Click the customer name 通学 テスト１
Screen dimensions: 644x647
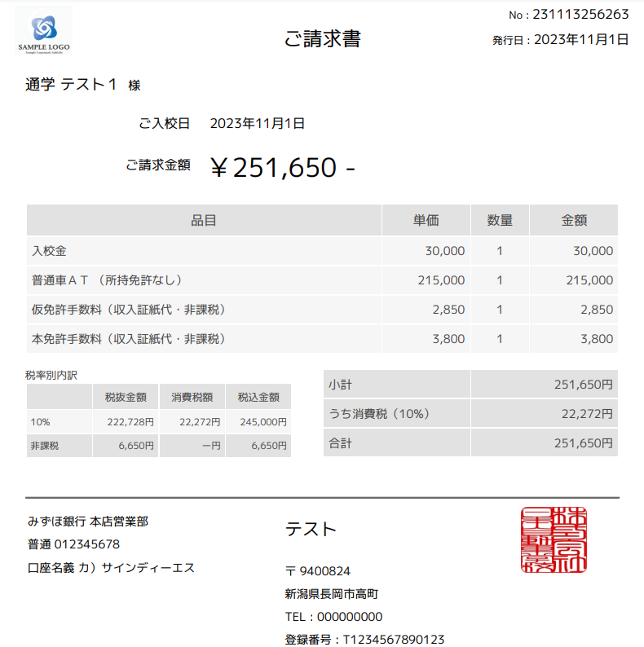[72, 85]
